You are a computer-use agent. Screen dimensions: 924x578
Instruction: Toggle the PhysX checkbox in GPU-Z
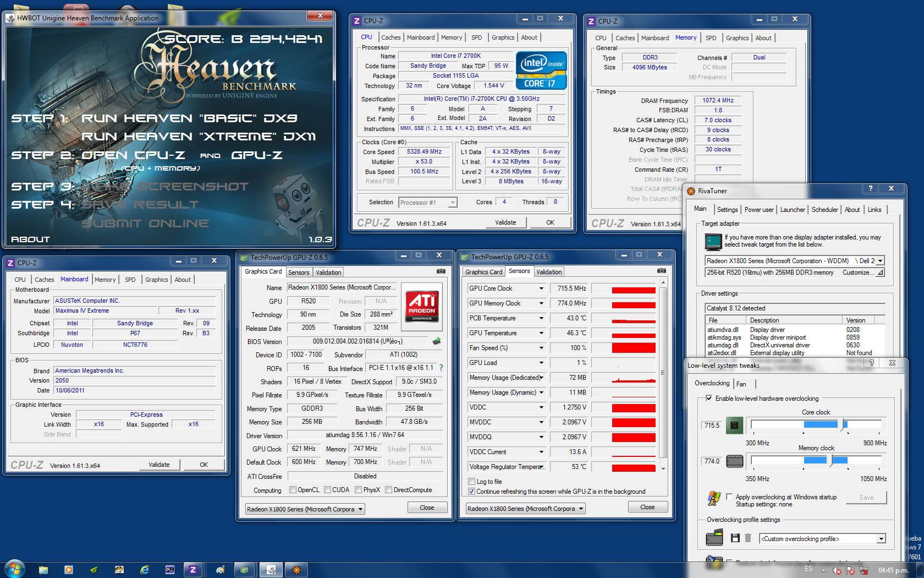[x=359, y=489]
